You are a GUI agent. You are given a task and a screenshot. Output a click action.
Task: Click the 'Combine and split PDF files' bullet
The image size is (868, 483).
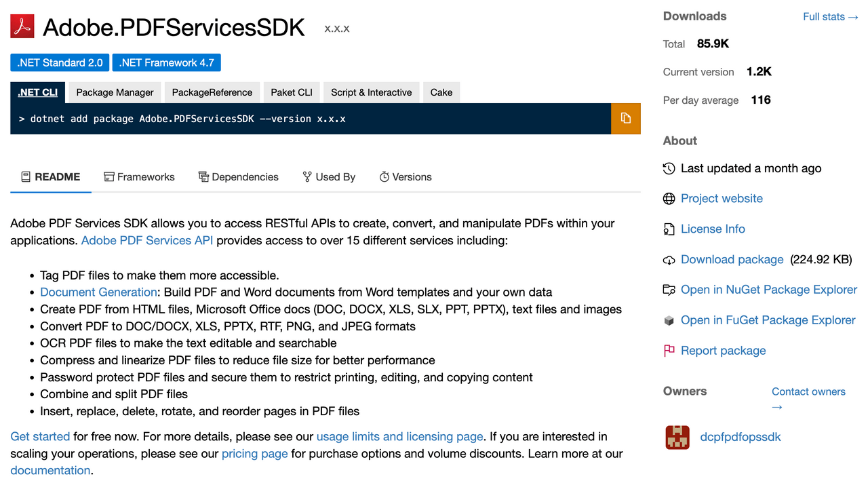coord(114,394)
